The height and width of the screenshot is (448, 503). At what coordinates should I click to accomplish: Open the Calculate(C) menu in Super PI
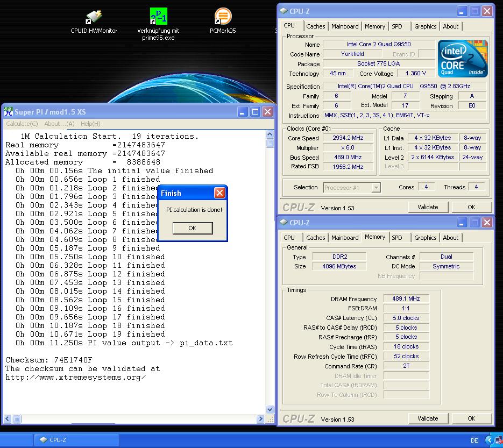(x=22, y=124)
